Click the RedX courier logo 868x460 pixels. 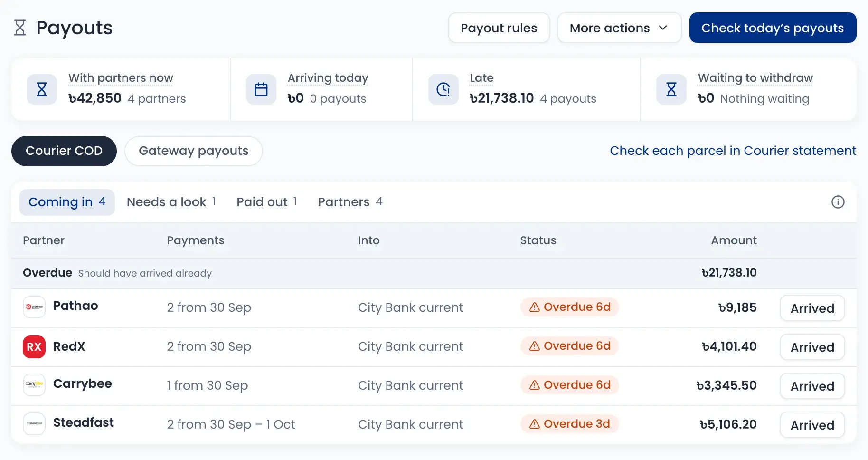pyautogui.click(x=34, y=346)
